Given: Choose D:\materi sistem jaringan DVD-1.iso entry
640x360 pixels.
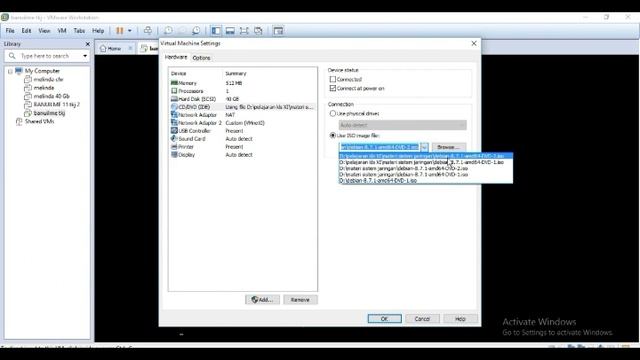Looking at the screenshot, I should point(426,174).
